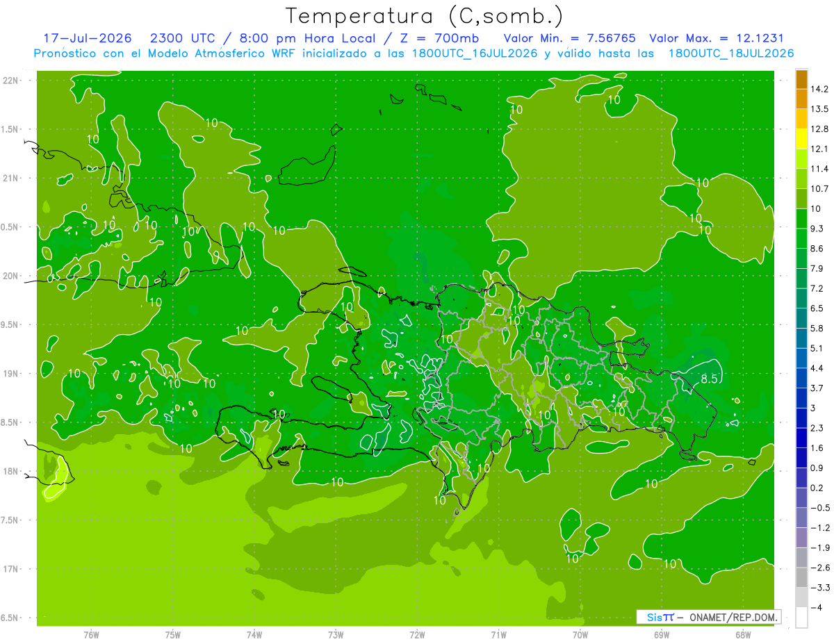Click the 76W longitude axis label
Screen dimensions: 834x644
(91, 634)
